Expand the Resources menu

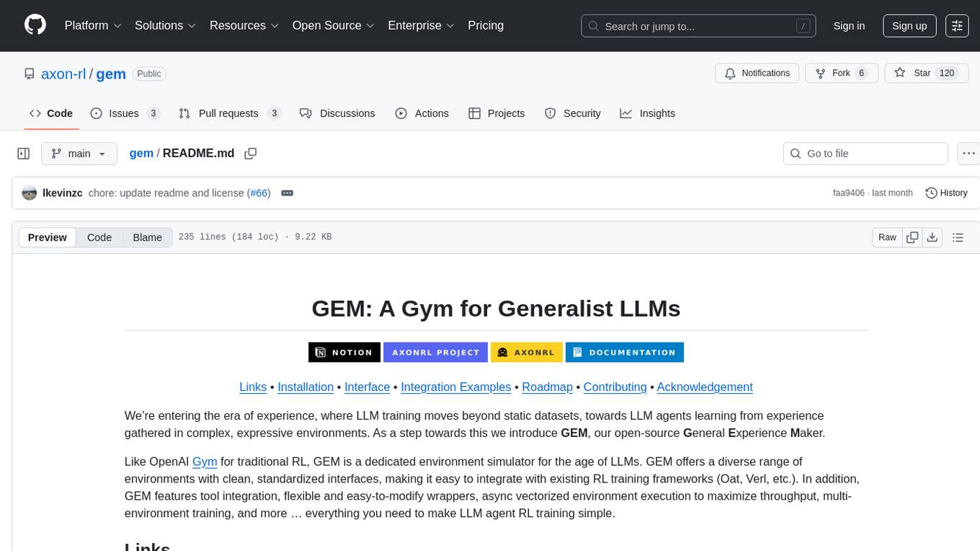coord(244,25)
